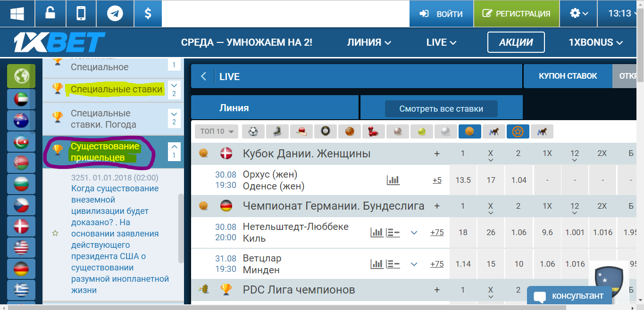Choose the Bulgaria flag in sidebar

pos(21,184)
